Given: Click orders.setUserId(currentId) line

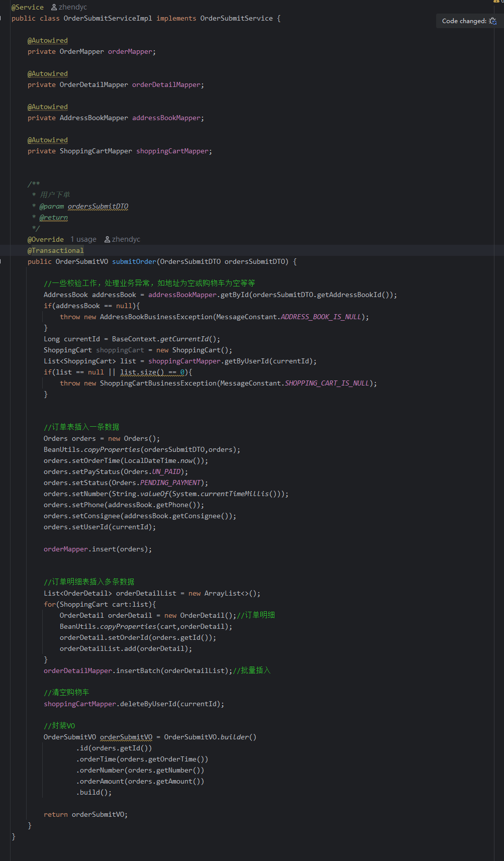Looking at the screenshot, I should 100,527.
